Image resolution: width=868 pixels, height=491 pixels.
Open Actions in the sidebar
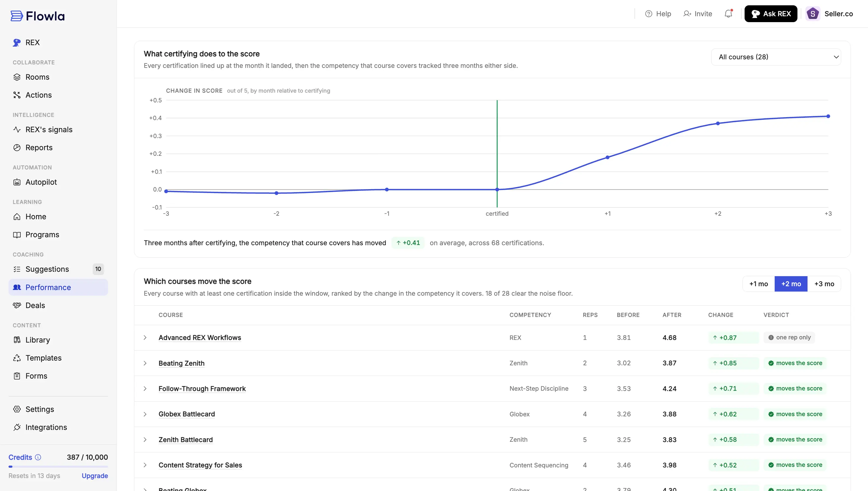tap(38, 95)
